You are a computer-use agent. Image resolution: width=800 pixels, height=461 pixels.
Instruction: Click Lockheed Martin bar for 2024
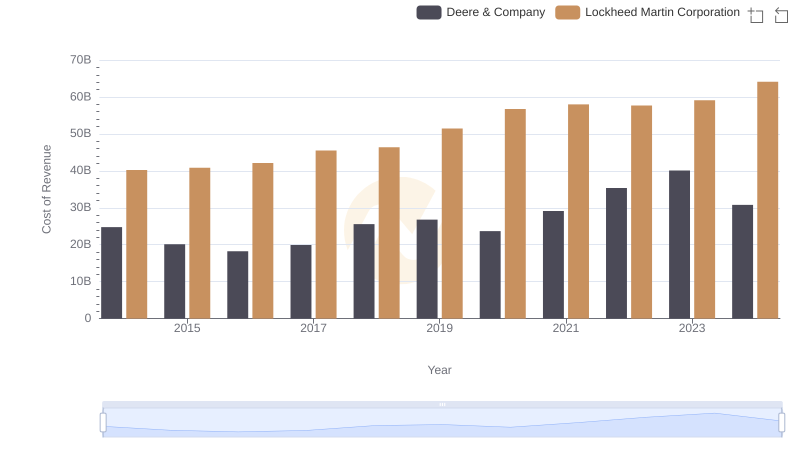[x=767, y=200]
